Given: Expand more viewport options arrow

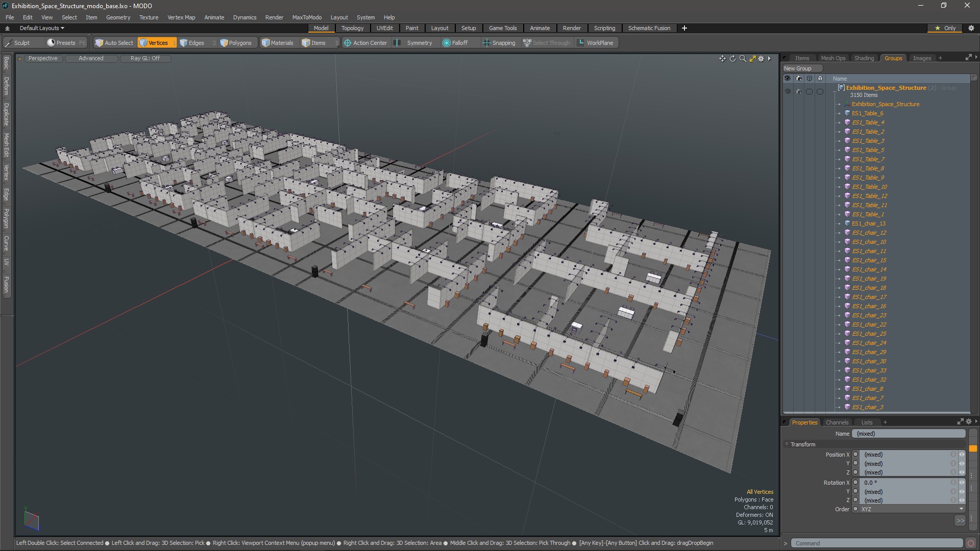Looking at the screenshot, I should pos(769,59).
